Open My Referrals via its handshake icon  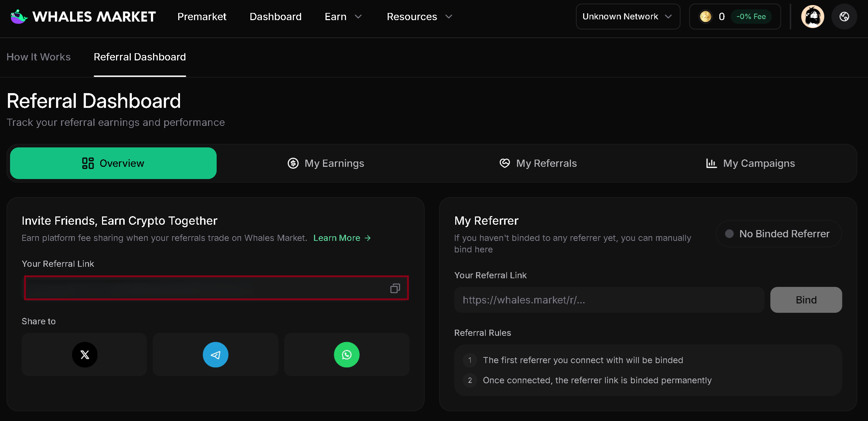point(504,163)
